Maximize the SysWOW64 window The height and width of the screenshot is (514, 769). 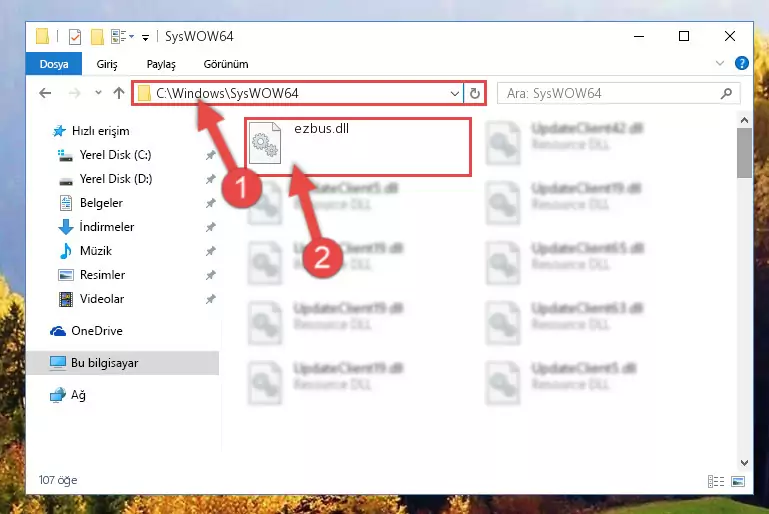(684, 36)
